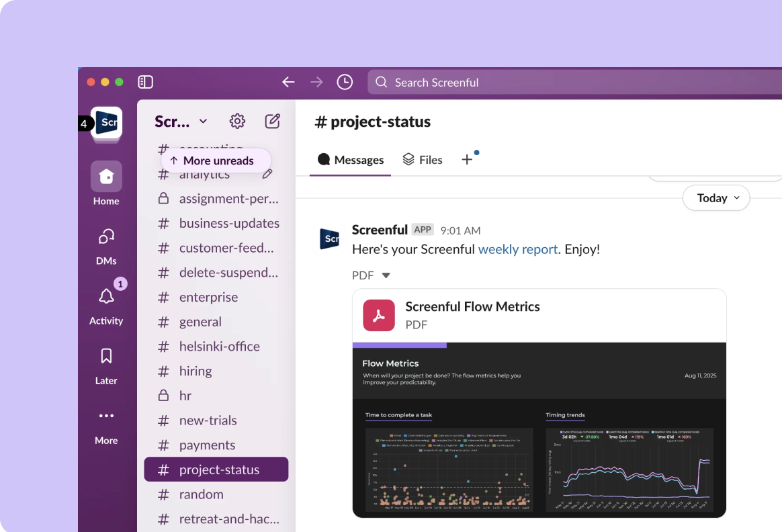The width and height of the screenshot is (782, 532).
Task: Edit the analytics channel pencil icon
Action: [267, 173]
